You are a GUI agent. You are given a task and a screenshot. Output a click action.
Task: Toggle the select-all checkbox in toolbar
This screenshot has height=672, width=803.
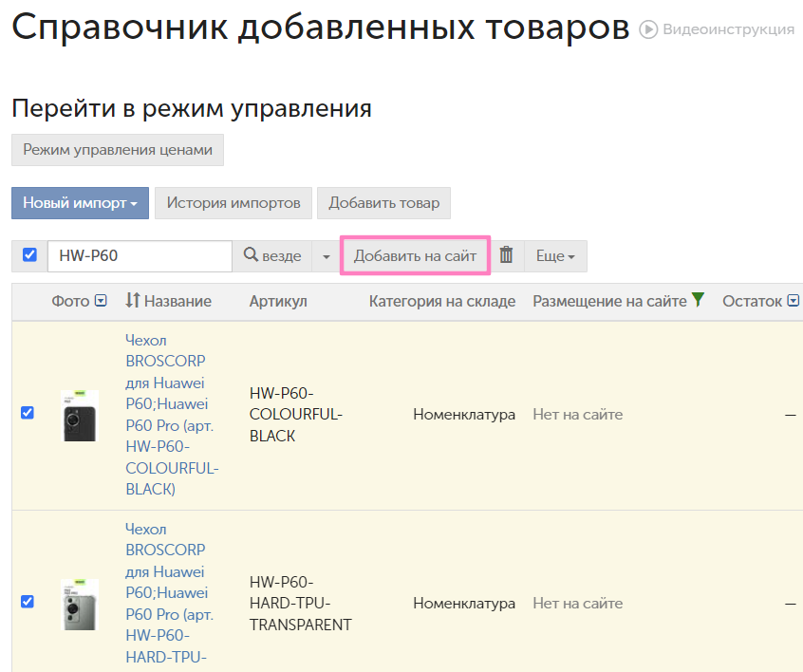29,255
